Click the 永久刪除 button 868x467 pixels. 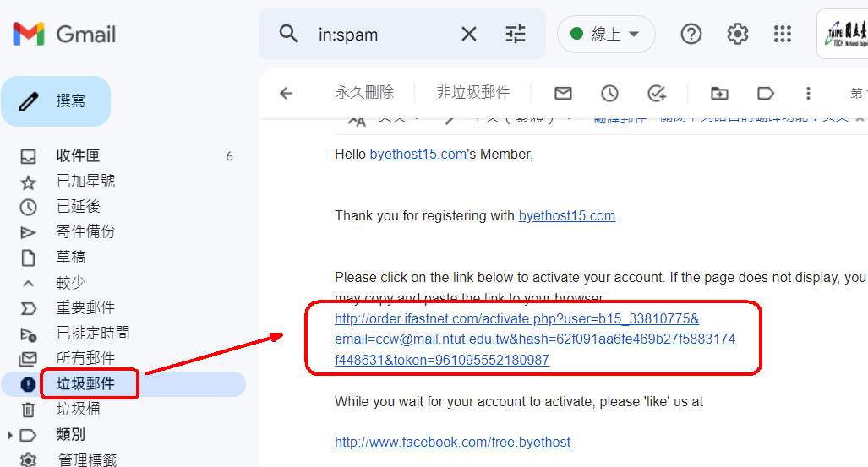click(364, 92)
